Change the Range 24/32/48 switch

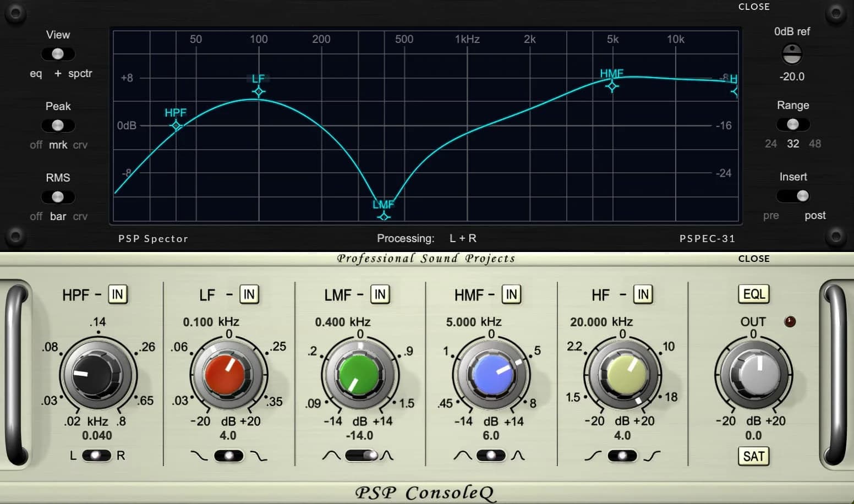792,124
